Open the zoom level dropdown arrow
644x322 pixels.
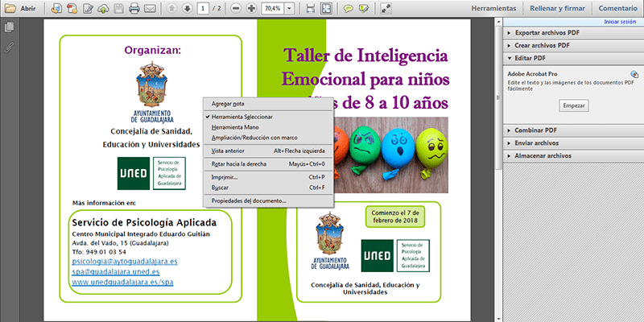tap(290, 8)
